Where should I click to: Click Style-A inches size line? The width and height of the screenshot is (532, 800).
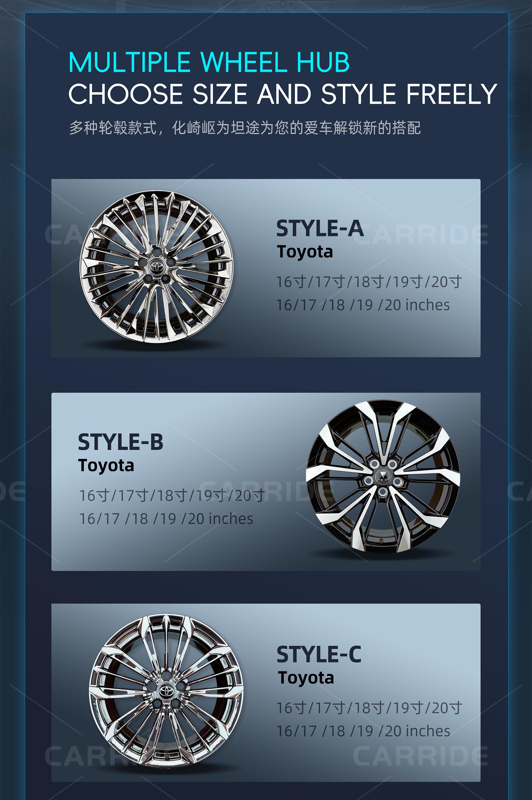(x=363, y=305)
